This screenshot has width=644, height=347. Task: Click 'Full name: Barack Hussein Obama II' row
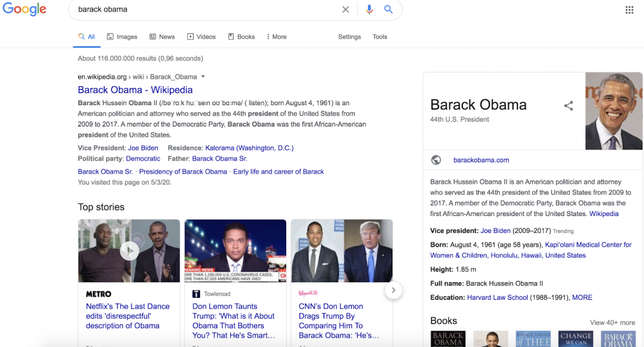coord(486,283)
